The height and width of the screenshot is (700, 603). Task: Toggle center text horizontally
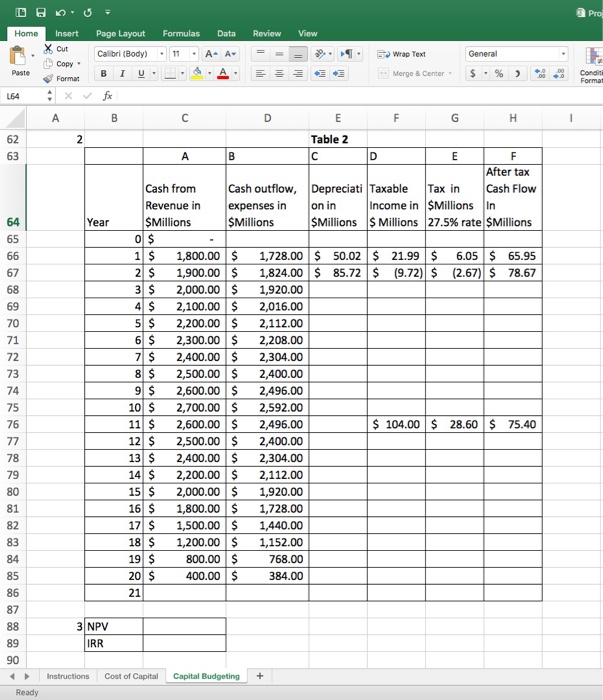(x=279, y=73)
